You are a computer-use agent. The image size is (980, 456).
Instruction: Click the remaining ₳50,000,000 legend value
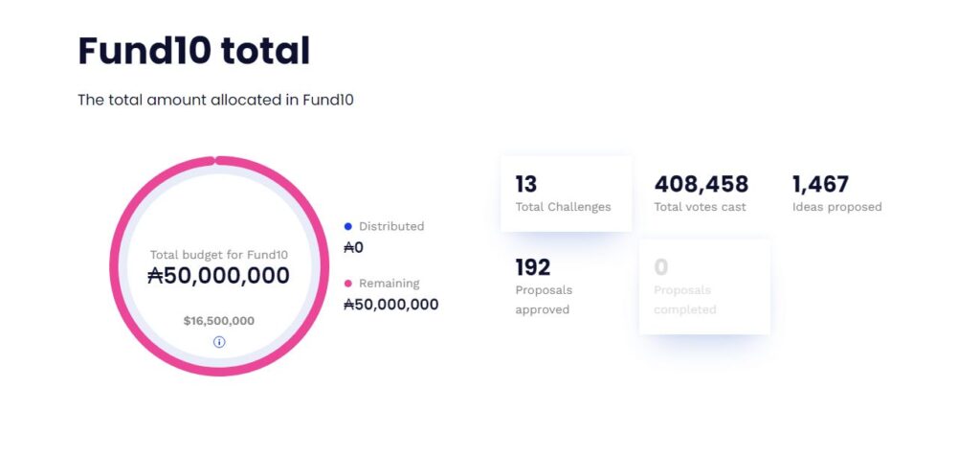point(391,305)
